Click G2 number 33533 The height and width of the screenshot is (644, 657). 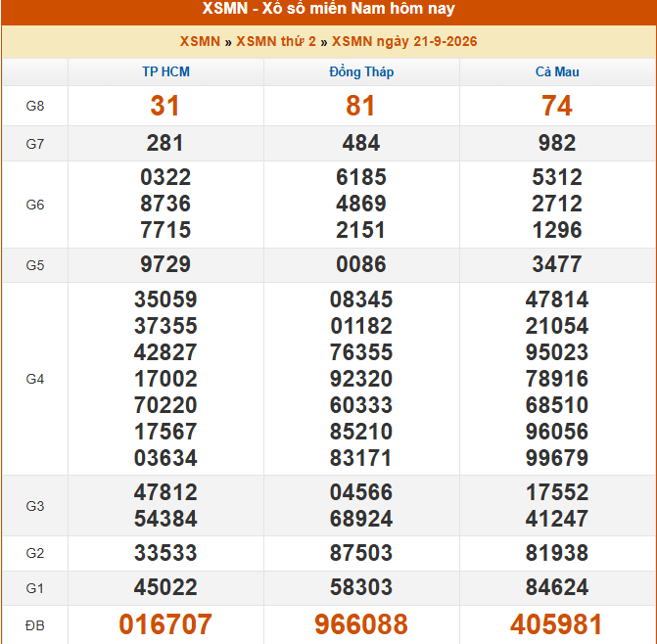tap(165, 553)
